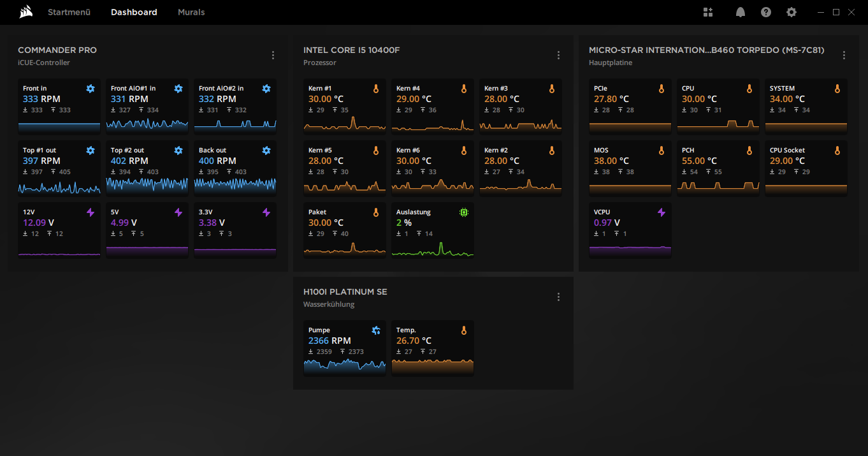
Task: Click the PCH thermometer icon
Action: coord(749,151)
